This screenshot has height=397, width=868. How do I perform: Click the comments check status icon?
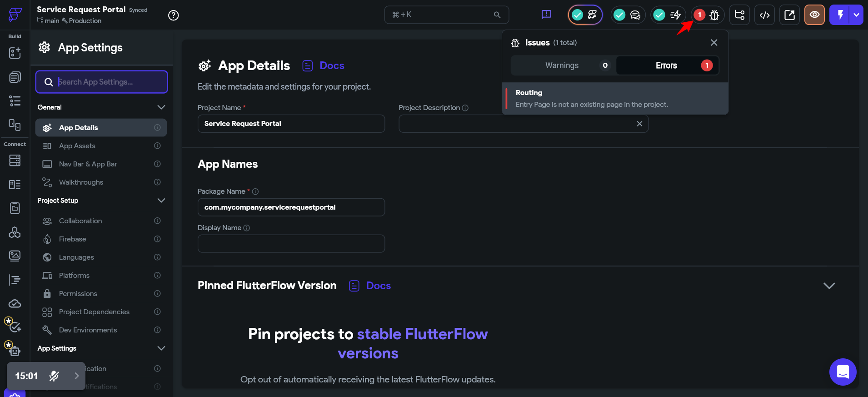tap(628, 15)
